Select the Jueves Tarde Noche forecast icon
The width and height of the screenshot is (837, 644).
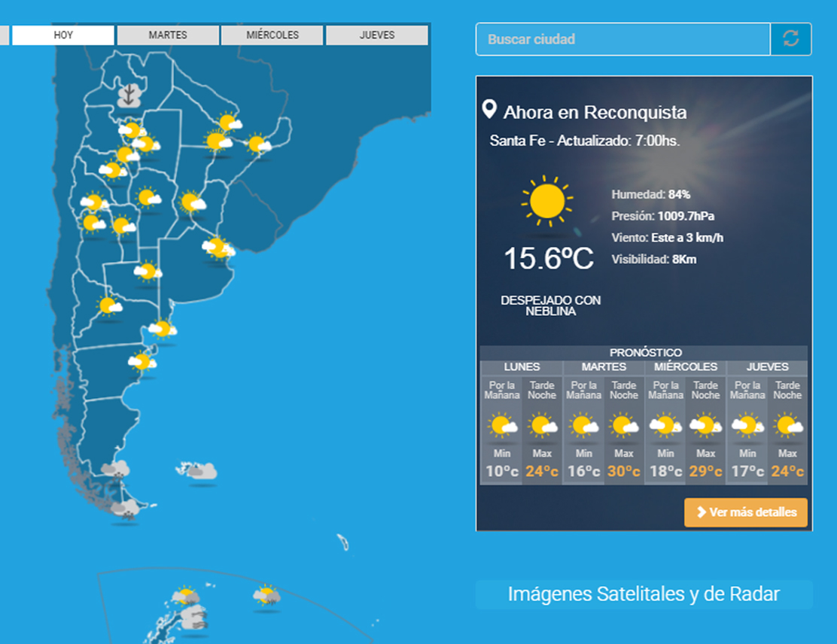point(788,426)
